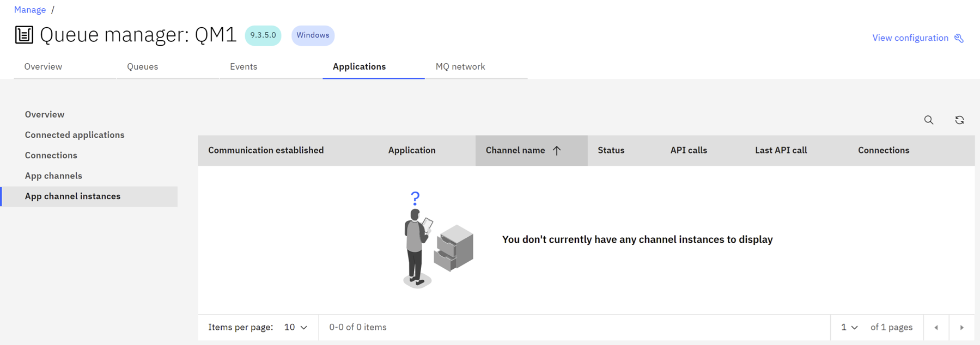This screenshot has width=980, height=345.
Task: Click the Windows platform tag
Action: click(x=313, y=35)
